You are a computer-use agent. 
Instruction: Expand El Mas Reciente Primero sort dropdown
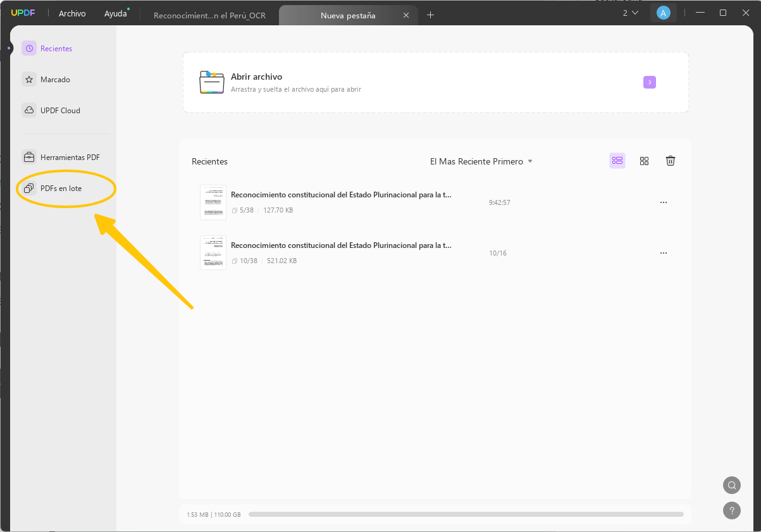pyautogui.click(x=481, y=161)
